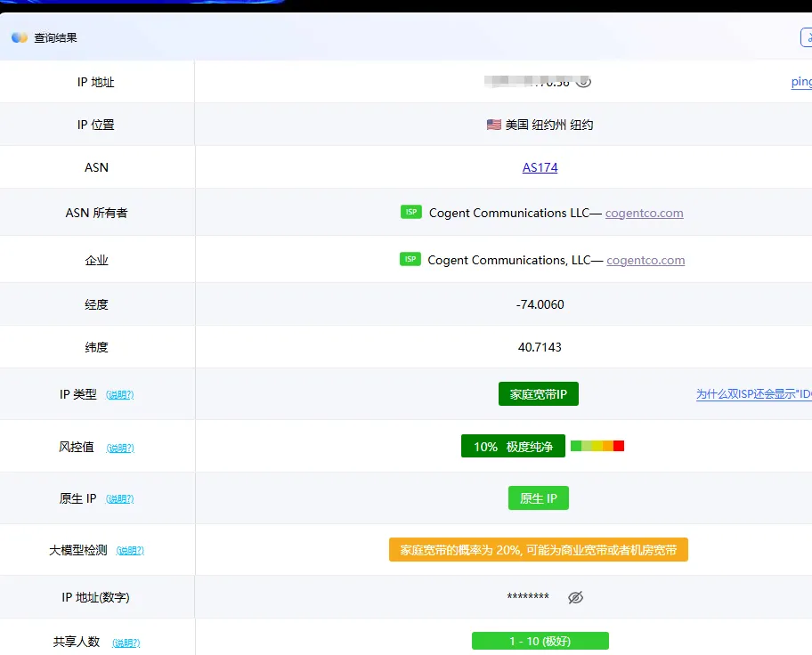Viewport: 812px width, 655px height.
Task: Click the 经度 row label
Action: coord(96,304)
